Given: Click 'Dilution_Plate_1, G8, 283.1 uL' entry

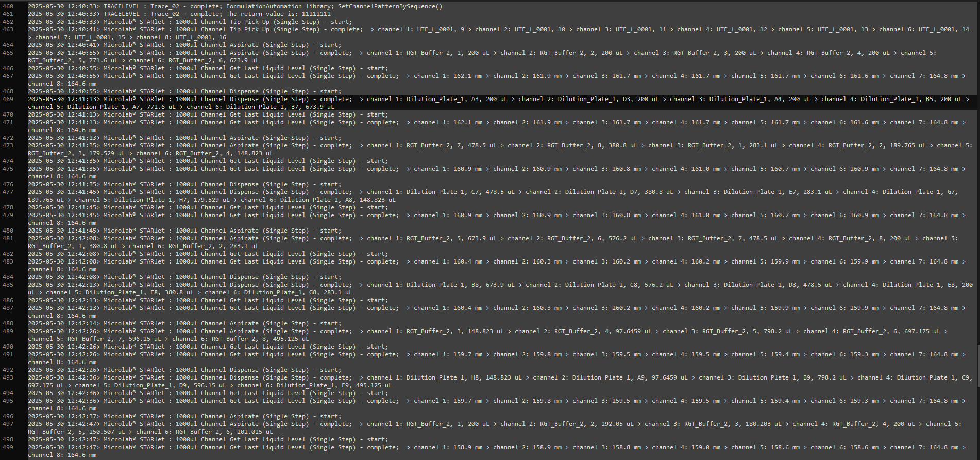Looking at the screenshot, I should [298, 292].
